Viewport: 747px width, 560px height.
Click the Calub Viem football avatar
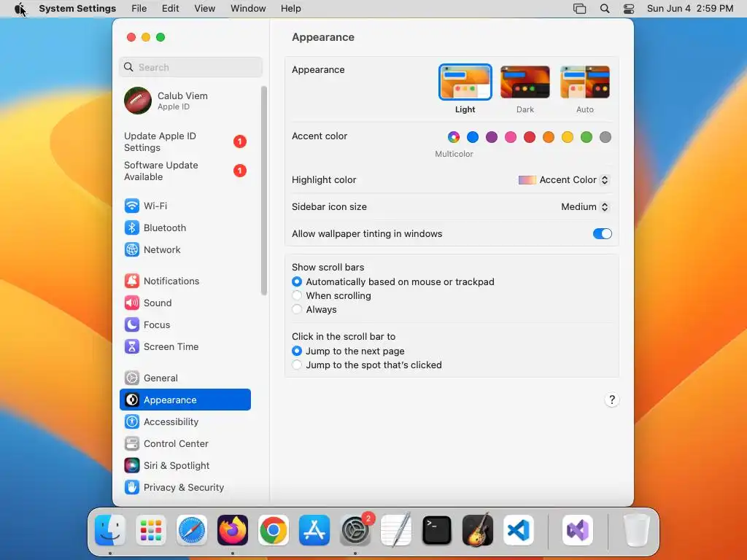pyautogui.click(x=138, y=101)
